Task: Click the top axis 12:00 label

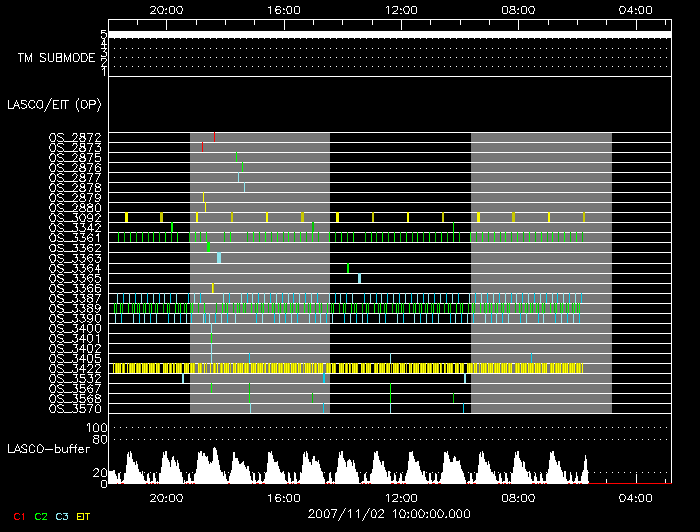Action: (401, 10)
